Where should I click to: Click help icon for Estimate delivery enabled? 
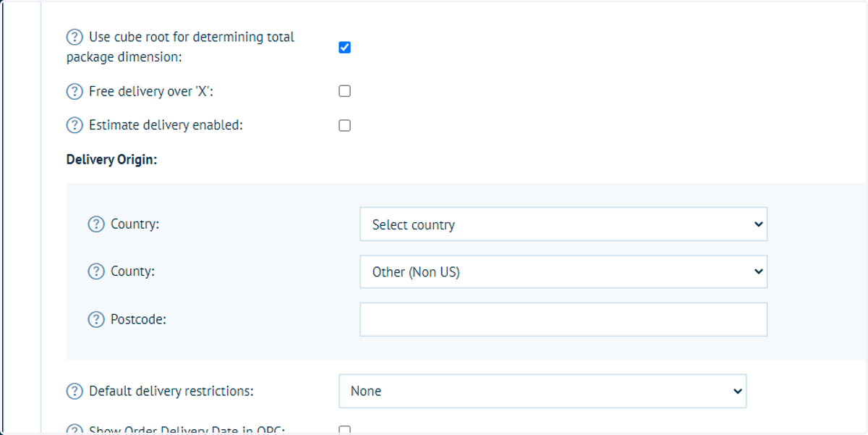coord(75,125)
